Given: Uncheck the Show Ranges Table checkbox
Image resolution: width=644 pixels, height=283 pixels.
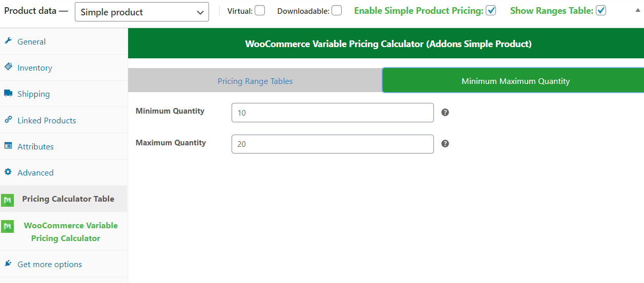Looking at the screenshot, I should click(601, 10).
